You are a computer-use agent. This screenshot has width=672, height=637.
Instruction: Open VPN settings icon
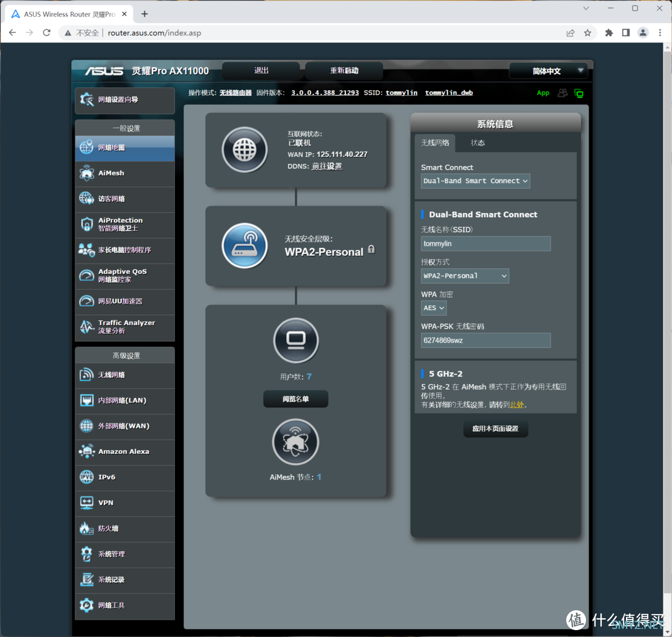[x=86, y=503]
